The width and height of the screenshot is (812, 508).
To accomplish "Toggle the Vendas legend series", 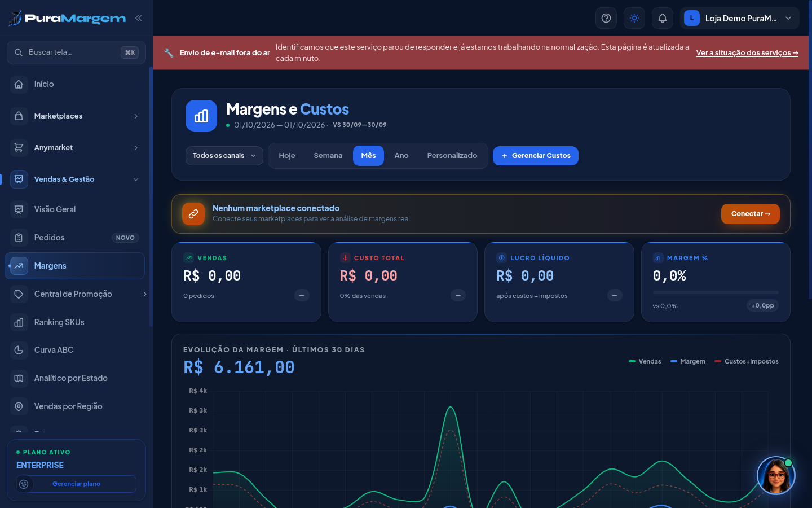I will click(645, 361).
